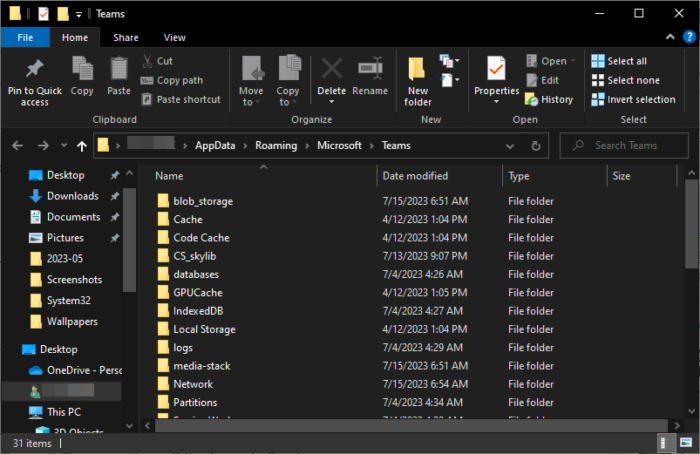Click the horizontal scrollbar of file list
This screenshot has width=700, height=454.
(x=400, y=426)
